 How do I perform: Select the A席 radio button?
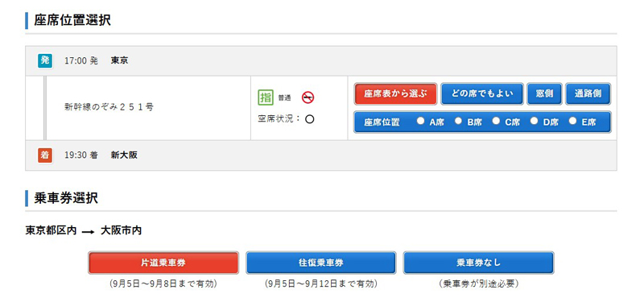tap(419, 122)
